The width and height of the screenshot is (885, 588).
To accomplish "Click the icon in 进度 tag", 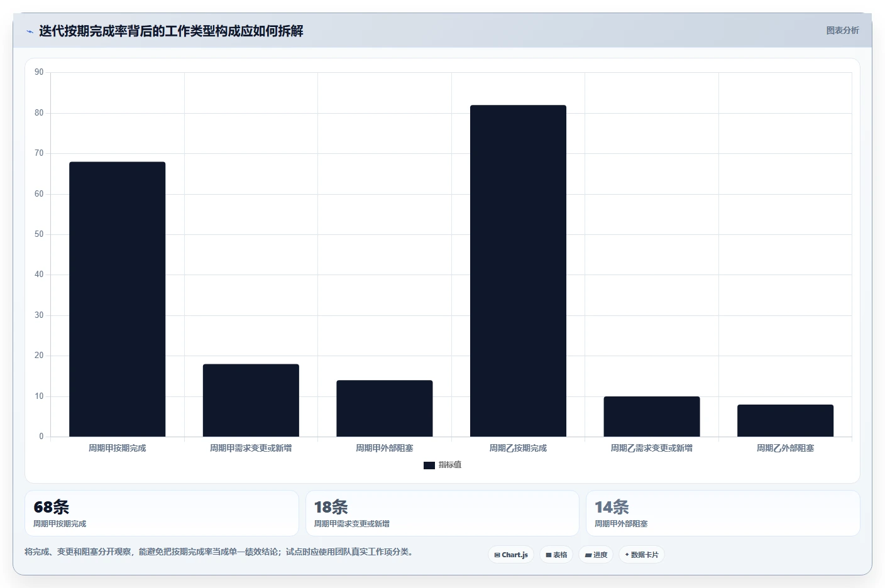I will point(588,555).
